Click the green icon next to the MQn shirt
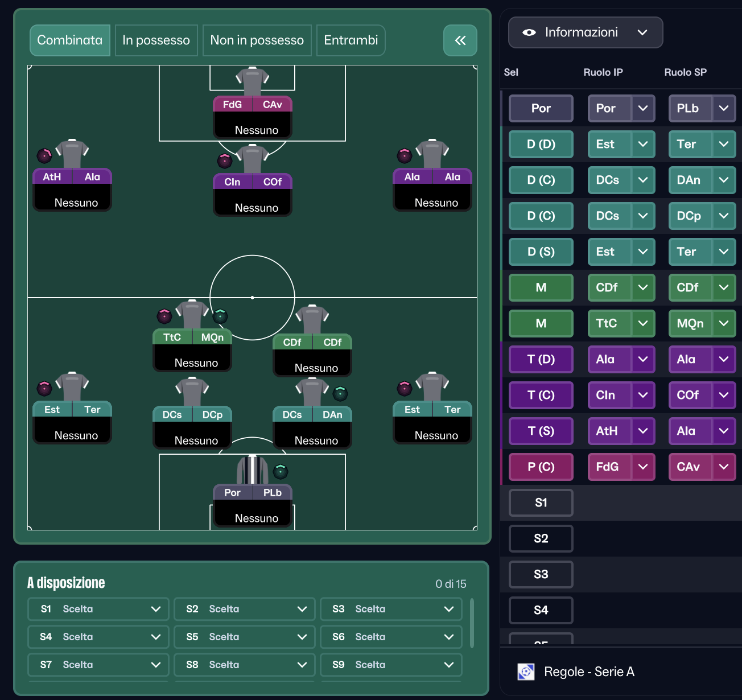742x700 pixels. point(220,316)
